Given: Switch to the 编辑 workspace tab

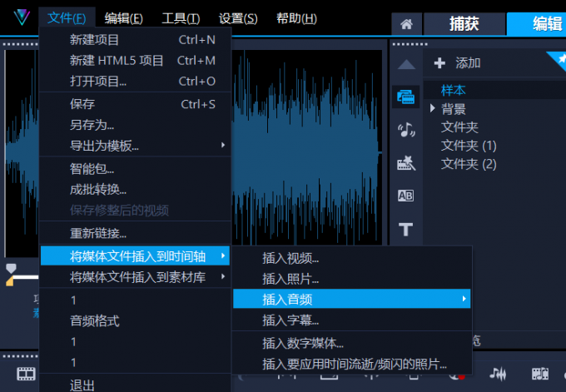Looking at the screenshot, I should point(536,24).
